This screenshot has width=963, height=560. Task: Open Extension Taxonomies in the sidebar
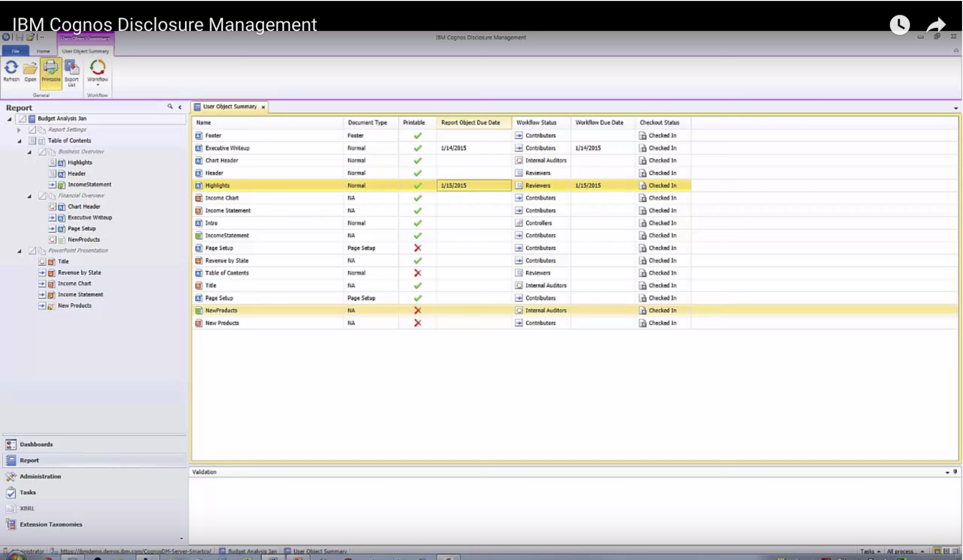tap(50, 524)
